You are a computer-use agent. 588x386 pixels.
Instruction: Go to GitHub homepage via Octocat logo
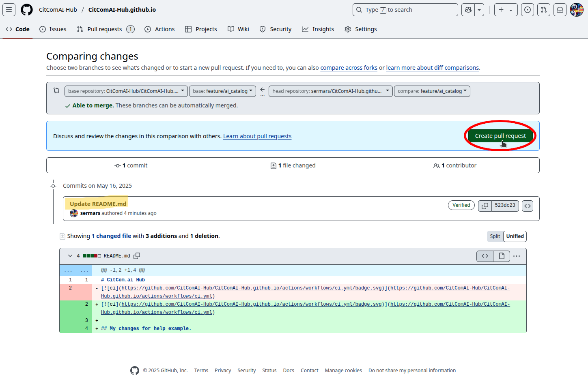(x=27, y=10)
